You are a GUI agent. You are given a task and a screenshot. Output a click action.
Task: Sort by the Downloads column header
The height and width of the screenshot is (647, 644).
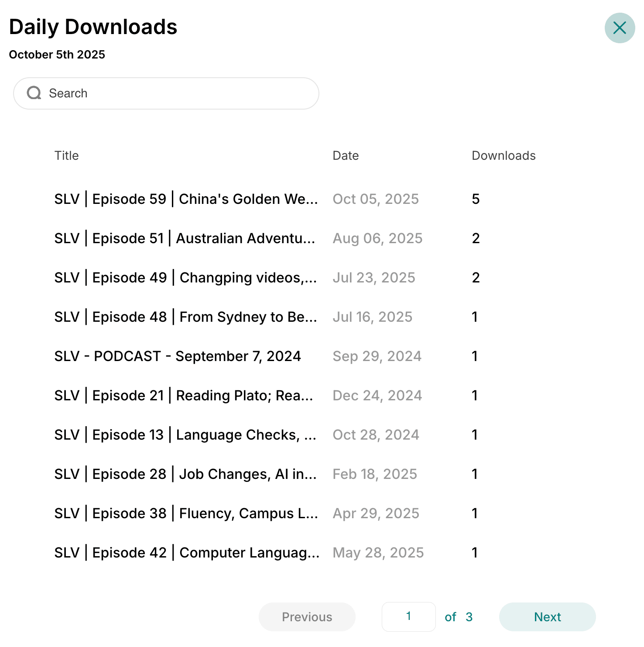point(503,156)
